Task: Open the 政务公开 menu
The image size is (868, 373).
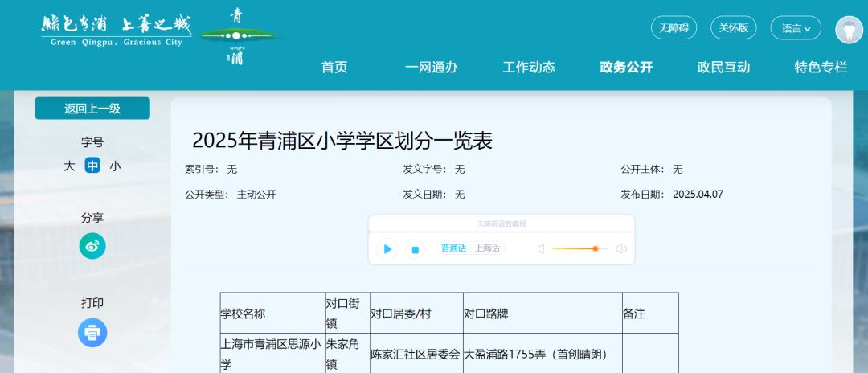Action: click(x=626, y=68)
